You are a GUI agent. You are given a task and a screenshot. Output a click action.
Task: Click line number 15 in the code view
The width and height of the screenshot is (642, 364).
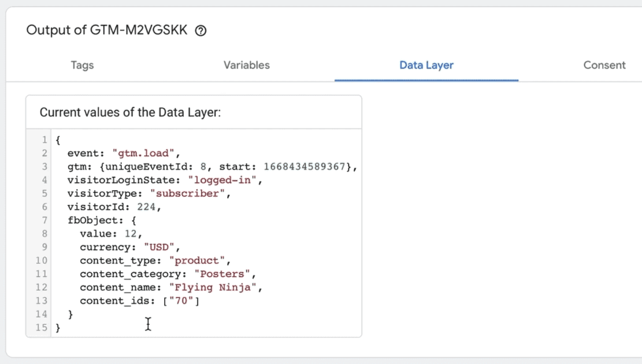pyautogui.click(x=42, y=328)
